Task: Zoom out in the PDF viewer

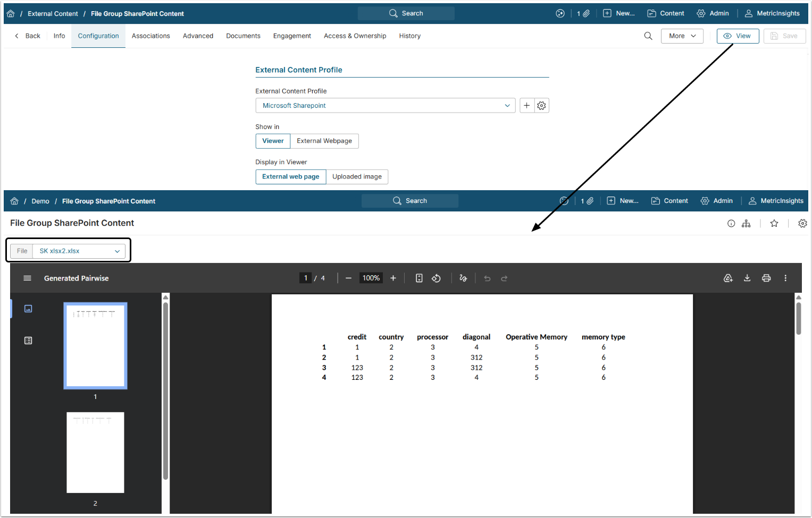Action: (x=348, y=278)
